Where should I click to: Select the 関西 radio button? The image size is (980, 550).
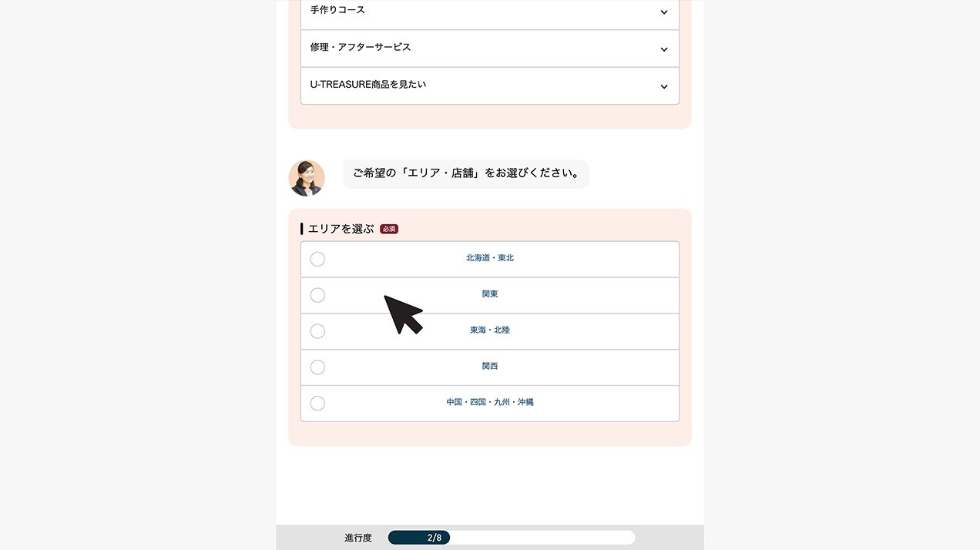point(317,367)
